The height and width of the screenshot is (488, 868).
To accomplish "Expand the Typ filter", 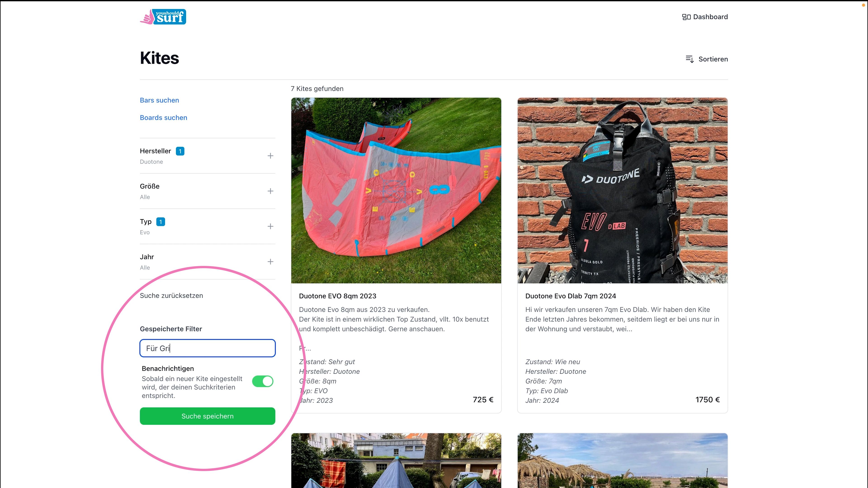I will click(x=270, y=226).
